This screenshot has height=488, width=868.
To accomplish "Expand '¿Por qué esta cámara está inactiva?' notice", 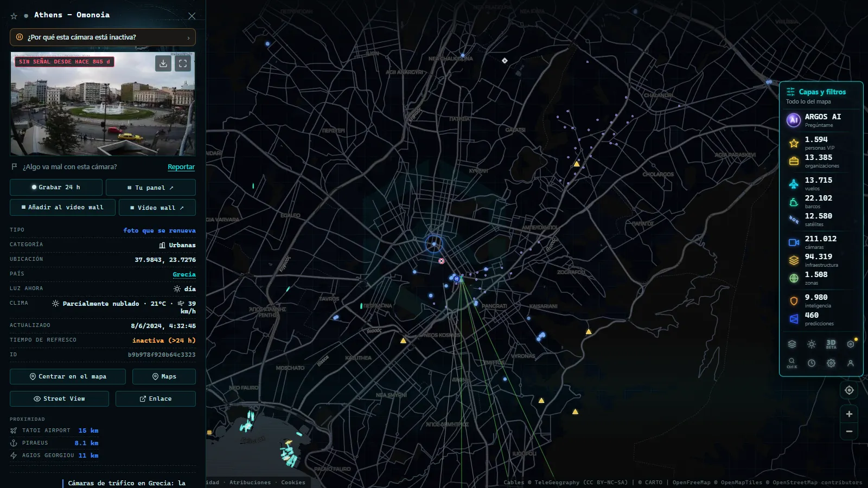I will click(103, 37).
